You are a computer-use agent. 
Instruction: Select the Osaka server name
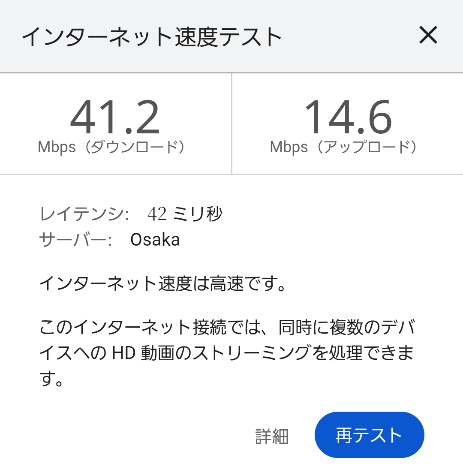(x=155, y=240)
